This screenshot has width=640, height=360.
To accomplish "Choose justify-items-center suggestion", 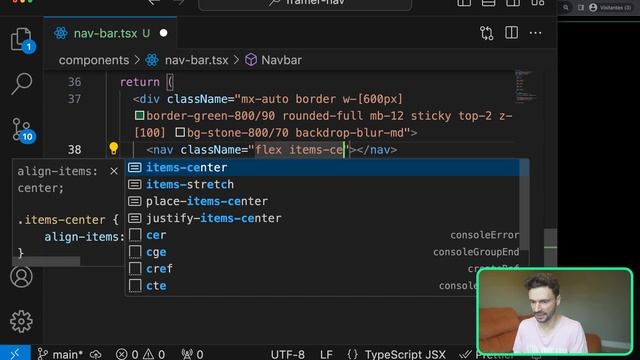I will coord(322,218).
